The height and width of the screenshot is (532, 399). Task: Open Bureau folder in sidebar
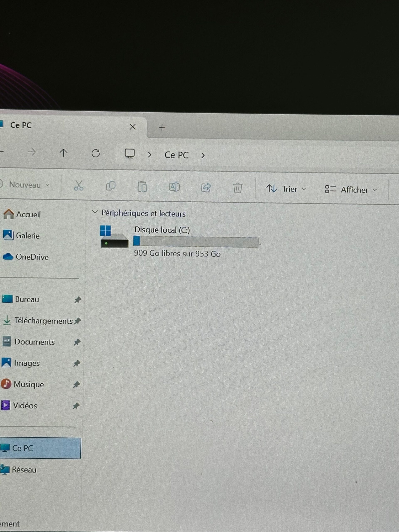[x=20, y=299]
